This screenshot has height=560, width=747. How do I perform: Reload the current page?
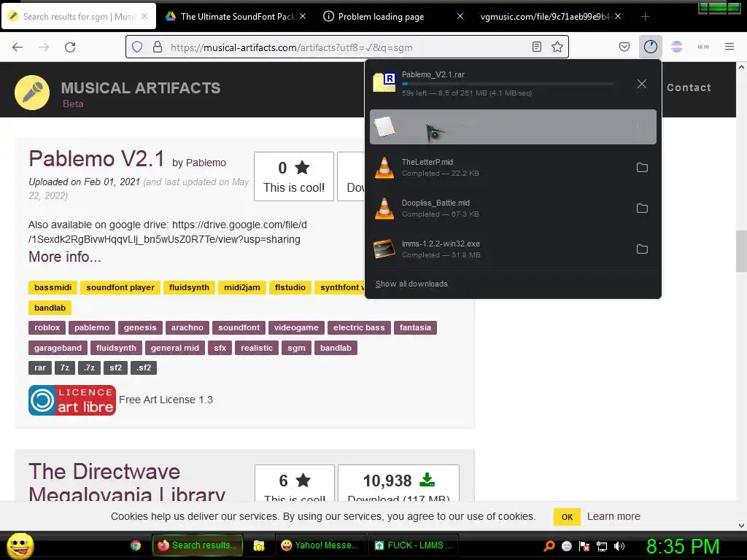pyautogui.click(x=70, y=47)
